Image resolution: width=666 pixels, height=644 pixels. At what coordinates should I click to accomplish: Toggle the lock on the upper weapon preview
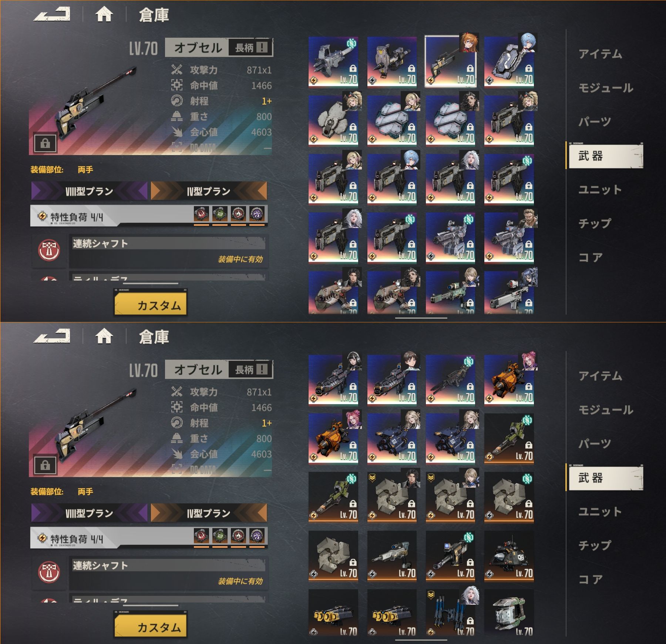coord(45,143)
